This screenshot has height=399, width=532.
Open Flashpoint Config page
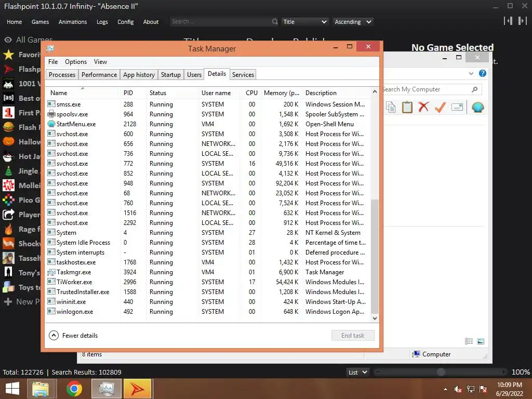tap(126, 22)
